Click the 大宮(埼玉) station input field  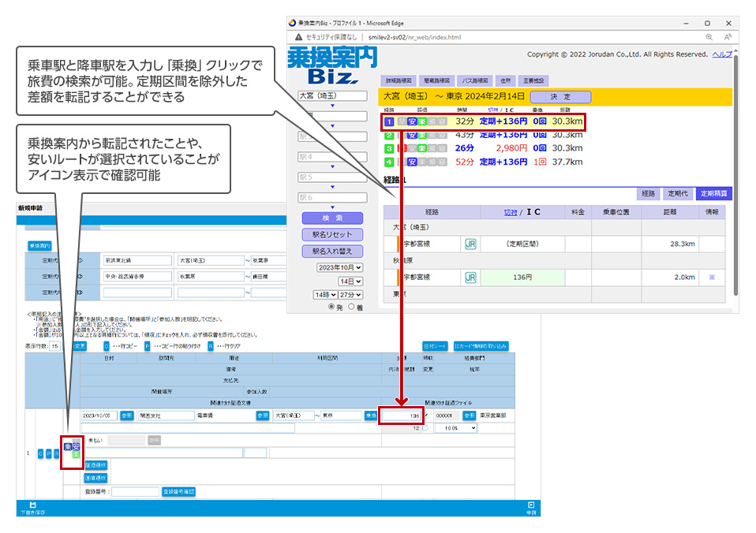(x=331, y=96)
